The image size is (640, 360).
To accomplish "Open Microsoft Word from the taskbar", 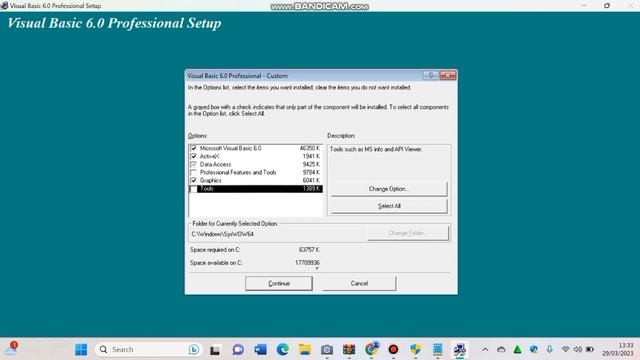I will [x=260, y=350].
